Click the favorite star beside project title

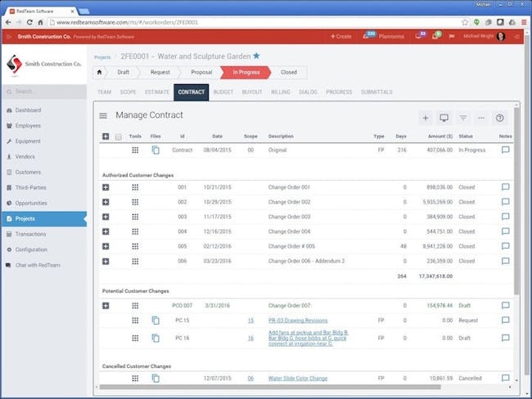click(x=256, y=56)
